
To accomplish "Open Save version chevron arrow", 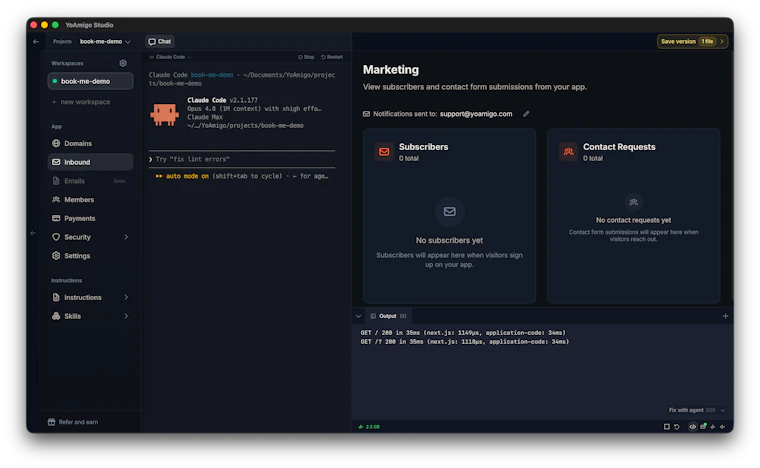I will click(722, 42).
